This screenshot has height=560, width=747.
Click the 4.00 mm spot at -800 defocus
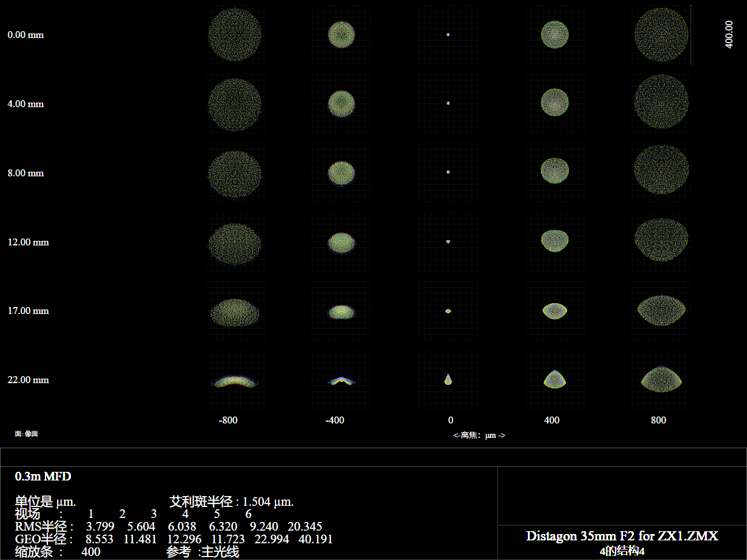click(235, 104)
